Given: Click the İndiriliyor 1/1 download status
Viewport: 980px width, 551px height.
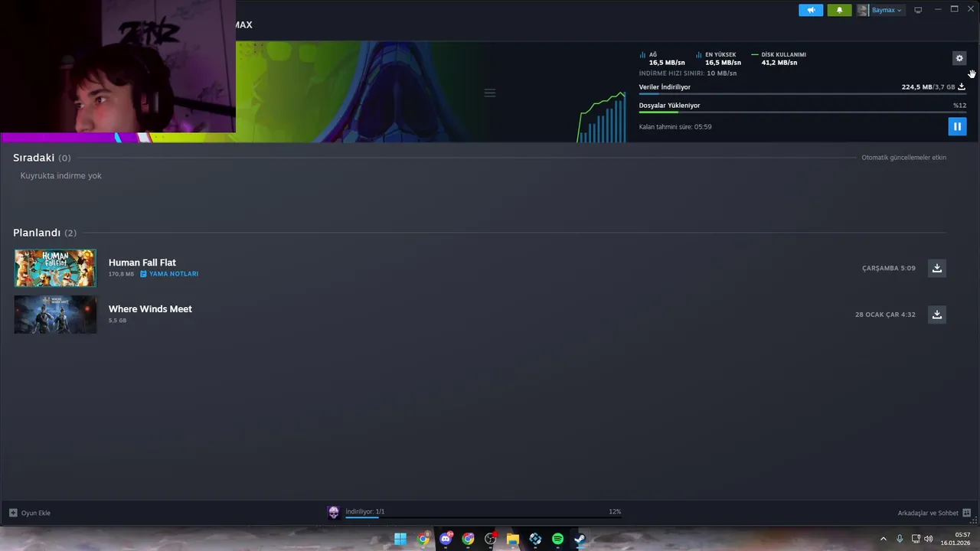Looking at the screenshot, I should [x=365, y=511].
